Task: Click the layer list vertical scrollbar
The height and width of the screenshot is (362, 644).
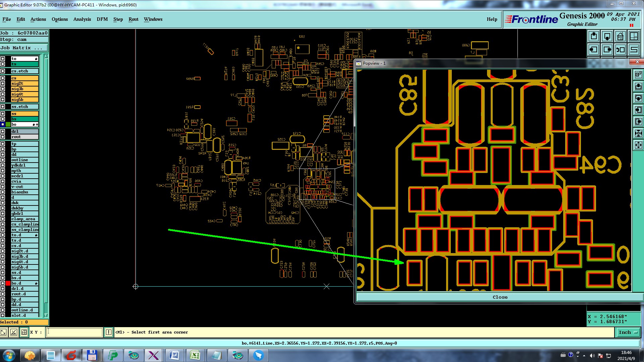Action: tap(46, 186)
